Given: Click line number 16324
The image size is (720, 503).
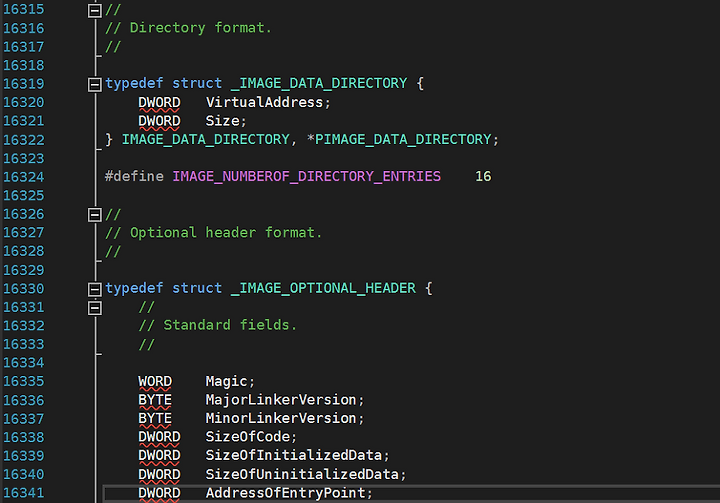Looking at the screenshot, I should tap(24, 177).
